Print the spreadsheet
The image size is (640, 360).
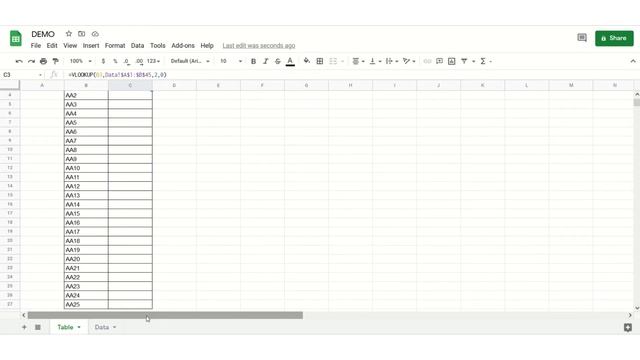pyautogui.click(x=43, y=61)
